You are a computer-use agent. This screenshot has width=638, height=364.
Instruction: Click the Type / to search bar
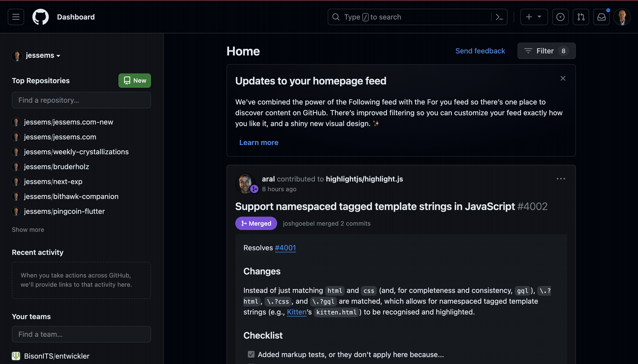411,17
